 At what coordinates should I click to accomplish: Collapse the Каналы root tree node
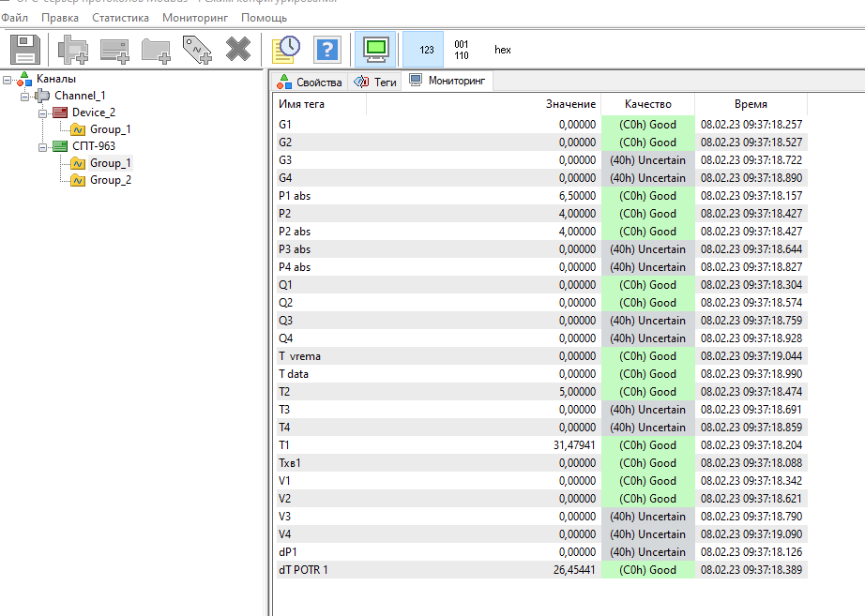(8, 80)
